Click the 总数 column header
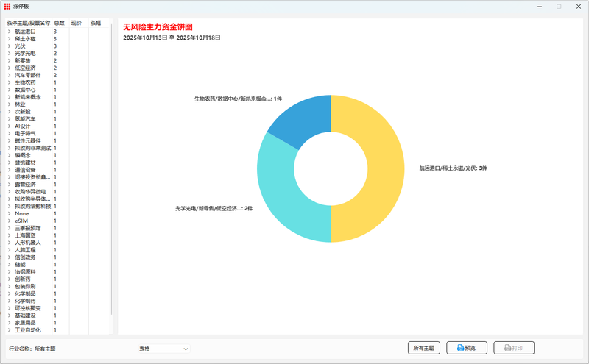The width and height of the screenshot is (589, 364). point(60,23)
